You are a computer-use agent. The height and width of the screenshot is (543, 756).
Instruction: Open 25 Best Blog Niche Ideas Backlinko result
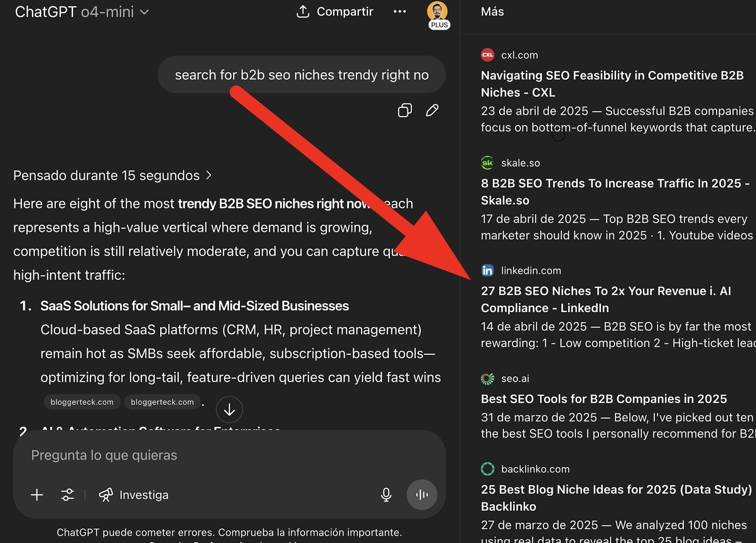(617, 498)
